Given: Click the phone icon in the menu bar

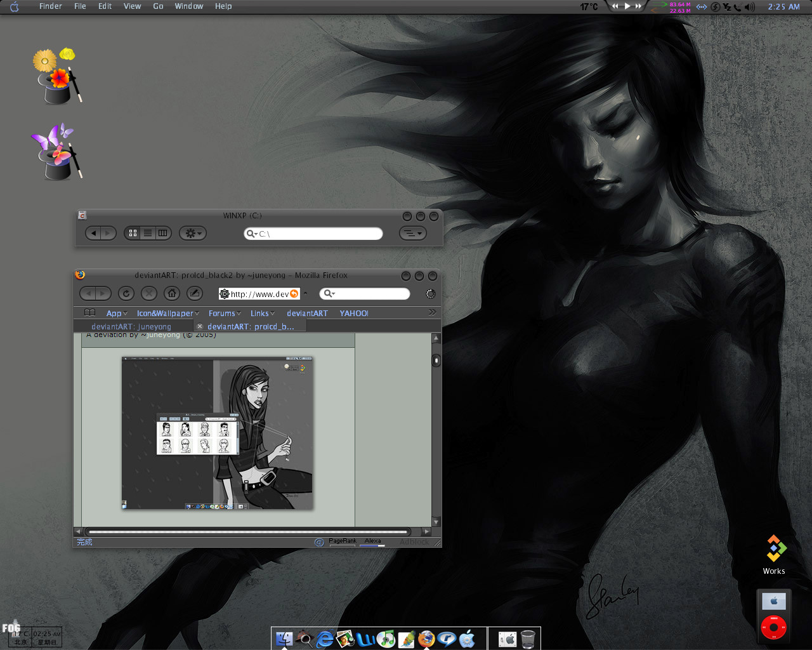Looking at the screenshot, I should click(x=737, y=7).
